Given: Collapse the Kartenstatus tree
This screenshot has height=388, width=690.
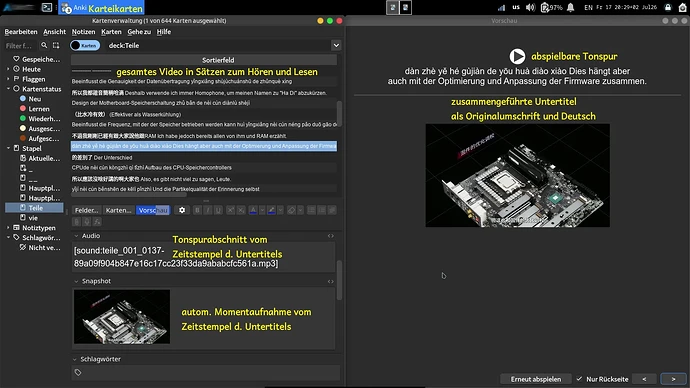Looking at the screenshot, I should [x=8, y=89].
